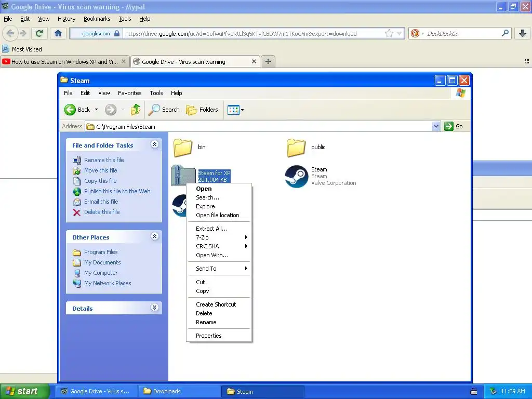Open the Bookmarks menu in Mypal
The width and height of the screenshot is (532, 399).
97,19
